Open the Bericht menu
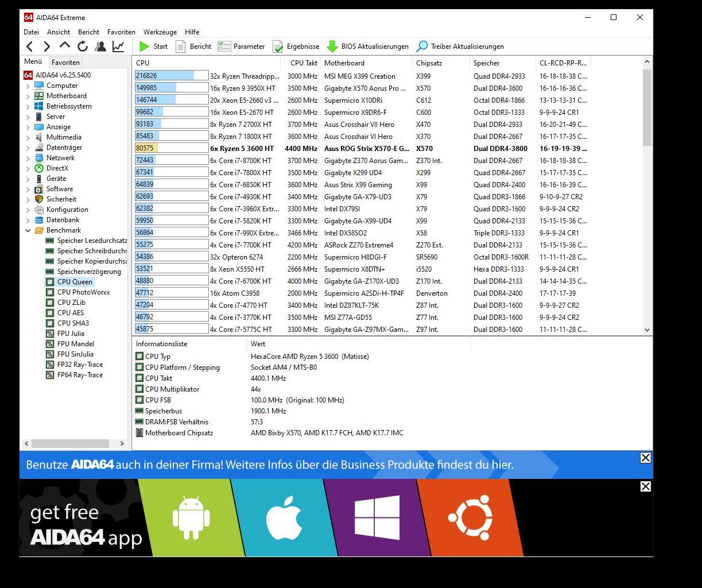This screenshot has height=588, width=702. coord(88,32)
